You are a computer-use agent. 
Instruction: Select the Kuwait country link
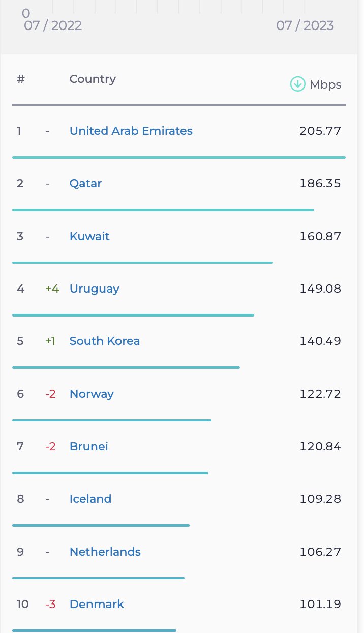click(x=89, y=237)
